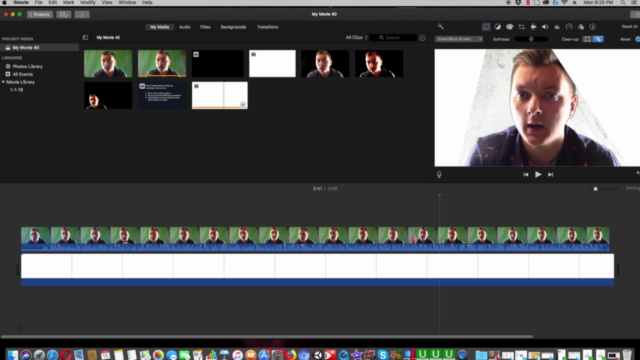The height and width of the screenshot is (360, 640).
Task: Adjust the Softness slider
Action: coord(531,39)
